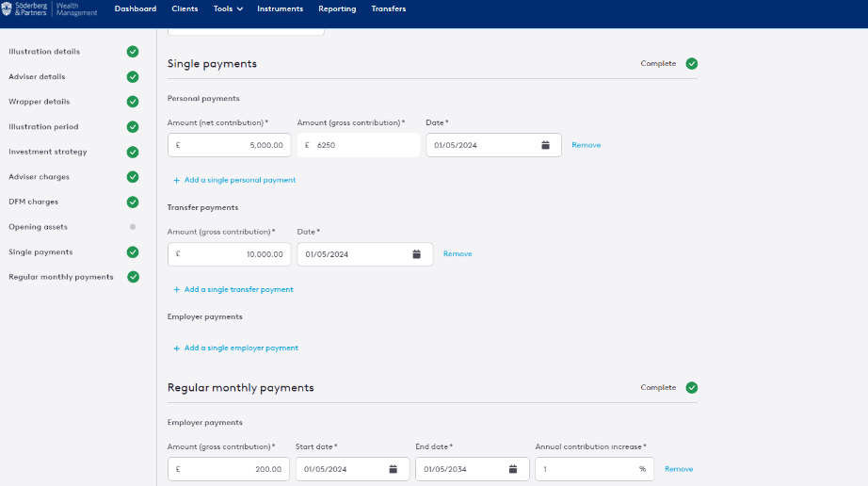Click green Complete checkmark beside Single payments heading
Viewport: 868px width, 486px height.
point(691,64)
